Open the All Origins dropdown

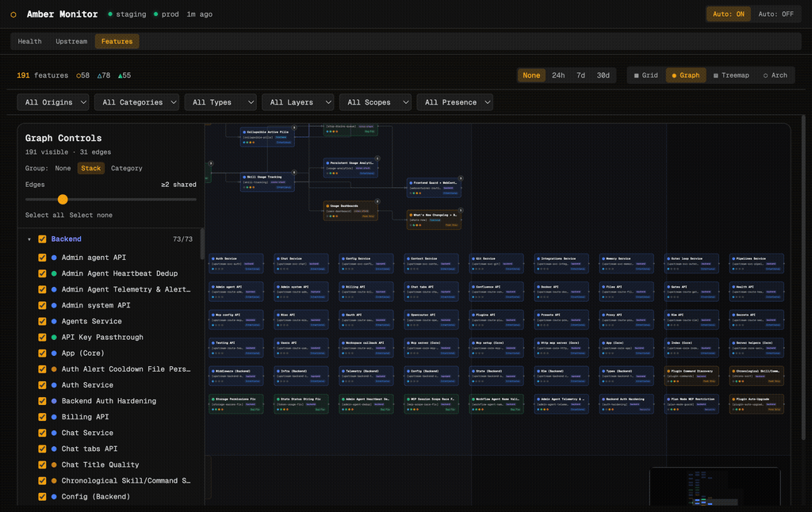click(53, 102)
